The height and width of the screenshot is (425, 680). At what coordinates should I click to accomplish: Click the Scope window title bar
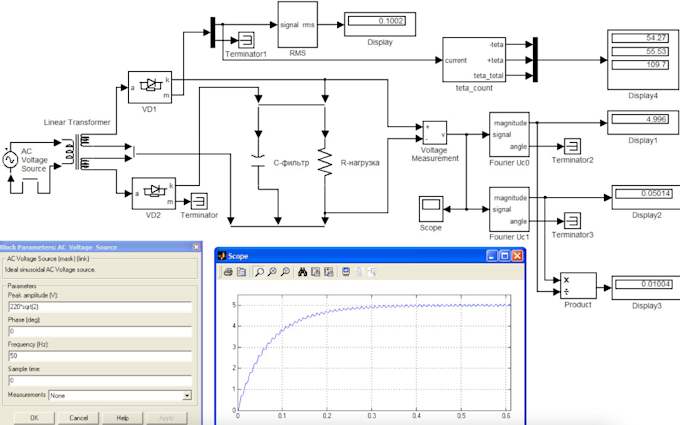[x=371, y=256]
